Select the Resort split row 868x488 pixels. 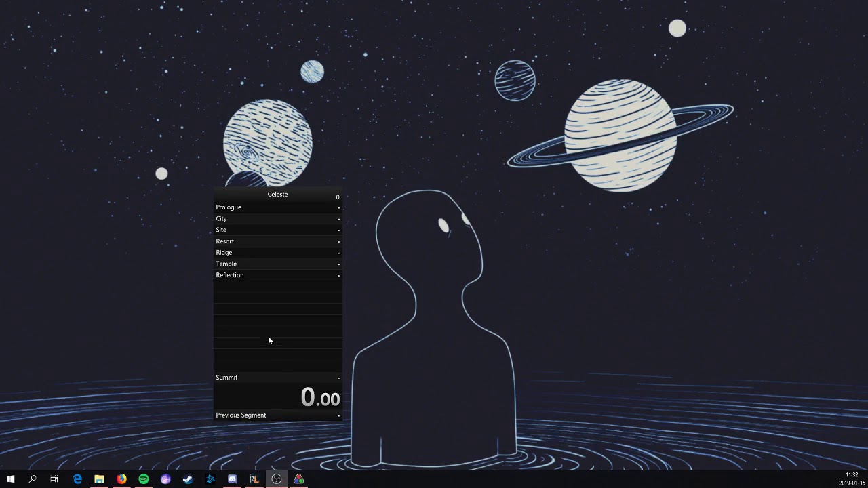tap(278, 241)
